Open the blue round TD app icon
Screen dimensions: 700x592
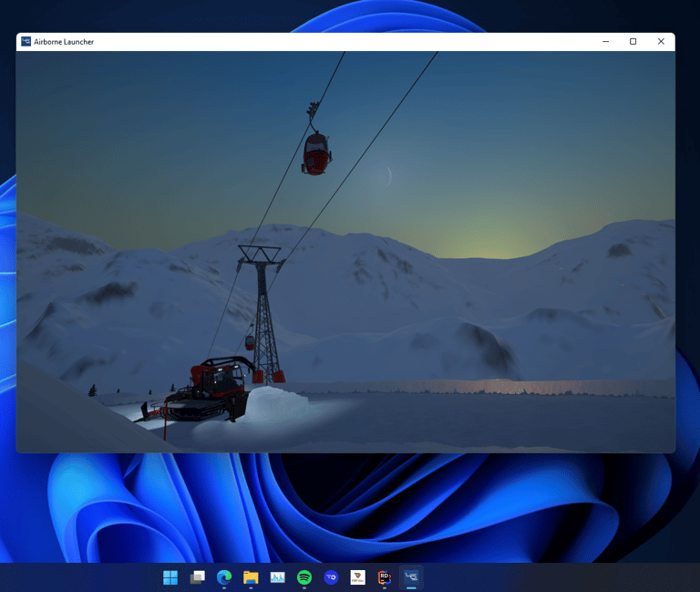[331, 577]
